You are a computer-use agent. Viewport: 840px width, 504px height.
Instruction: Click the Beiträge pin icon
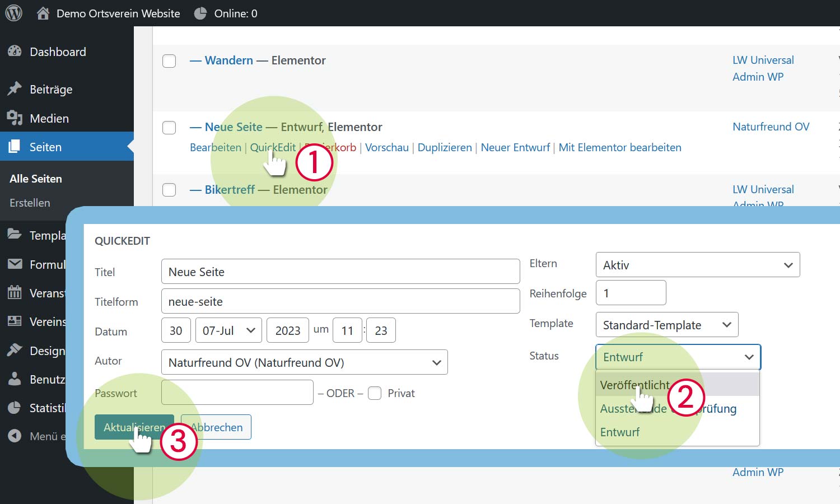15,89
